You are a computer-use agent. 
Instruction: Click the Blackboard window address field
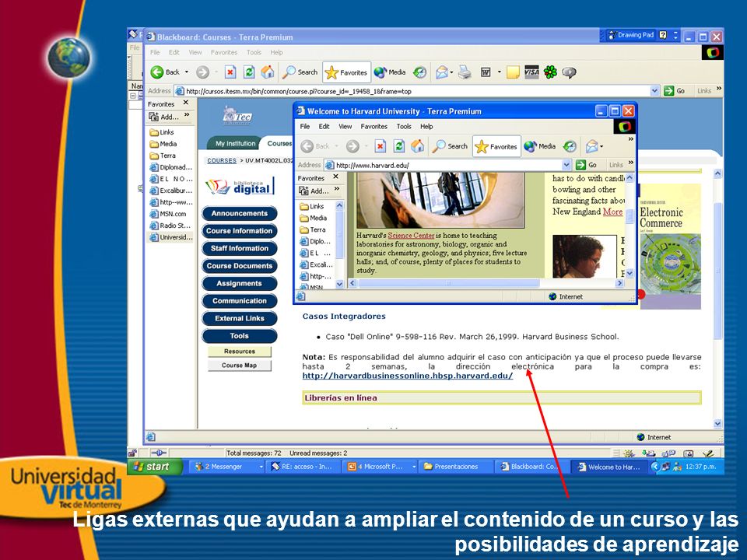pos(417,91)
